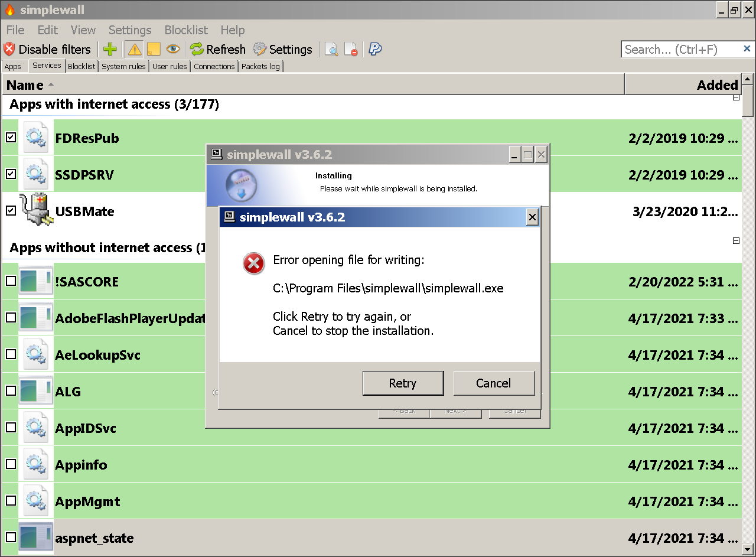Switch to the Connections tab
The width and height of the screenshot is (756, 557).
pyautogui.click(x=214, y=66)
